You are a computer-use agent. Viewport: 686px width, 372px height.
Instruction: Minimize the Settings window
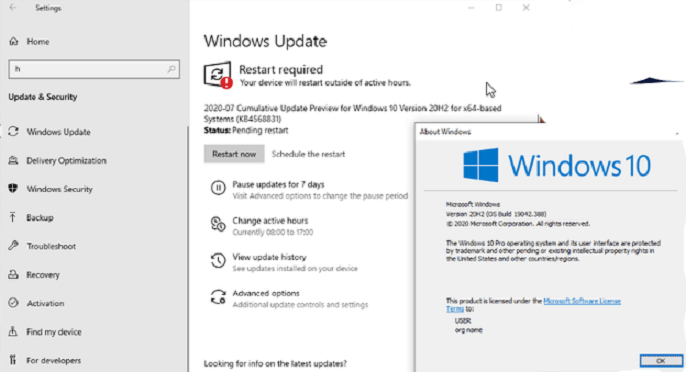click(x=471, y=7)
